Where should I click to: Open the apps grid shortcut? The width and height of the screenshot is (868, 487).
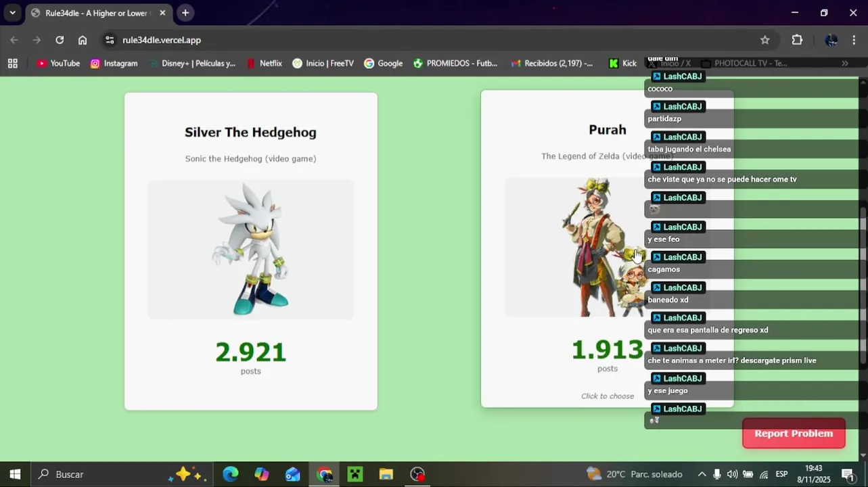click(12, 63)
